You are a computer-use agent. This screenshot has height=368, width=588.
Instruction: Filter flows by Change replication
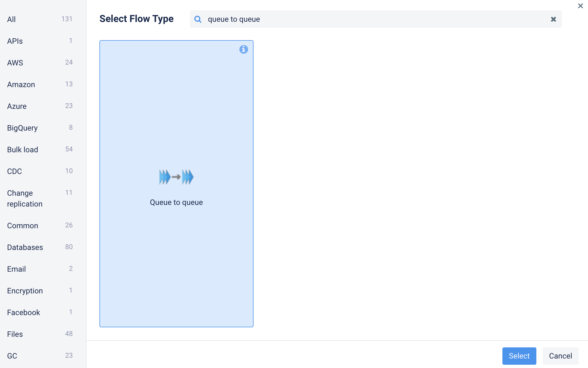[x=25, y=198]
